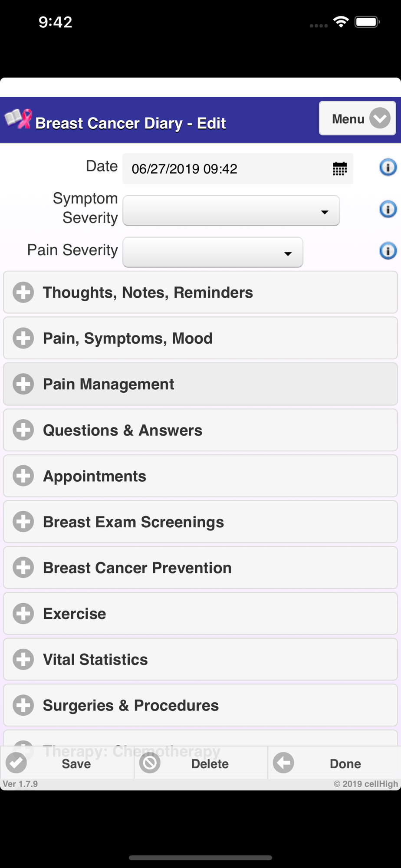Open the Pain Severity dropdown
401x868 pixels.
point(213,252)
